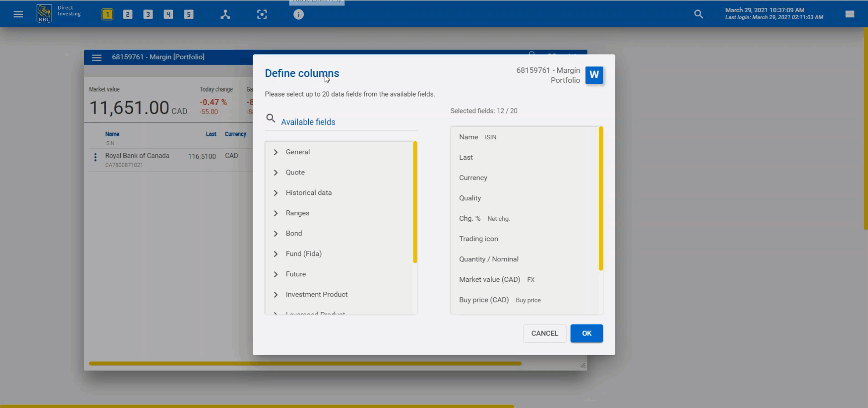Expand the Ranges field group
868x408 pixels.
point(339,213)
